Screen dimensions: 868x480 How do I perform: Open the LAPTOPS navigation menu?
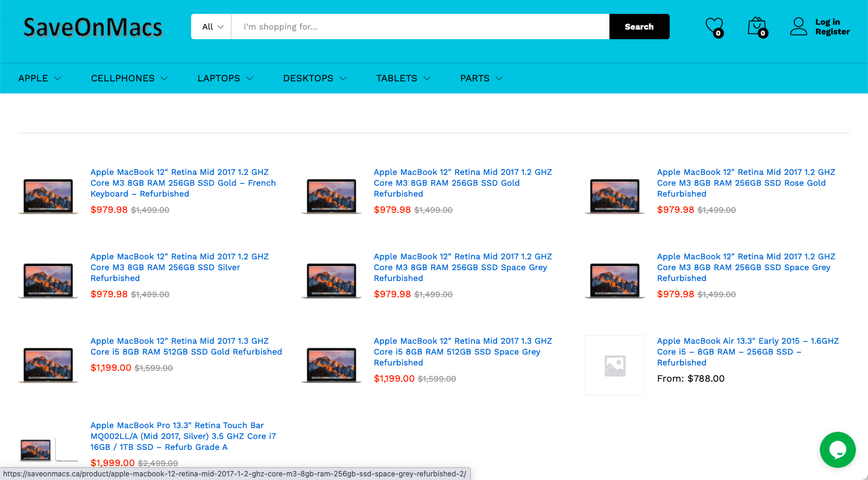(x=225, y=78)
